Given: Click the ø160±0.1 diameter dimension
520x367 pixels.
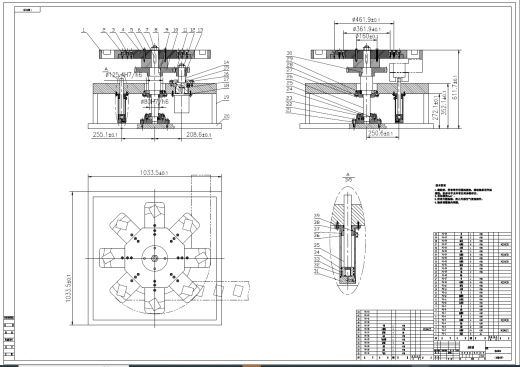Looking at the screenshot, I should pos(367,36).
